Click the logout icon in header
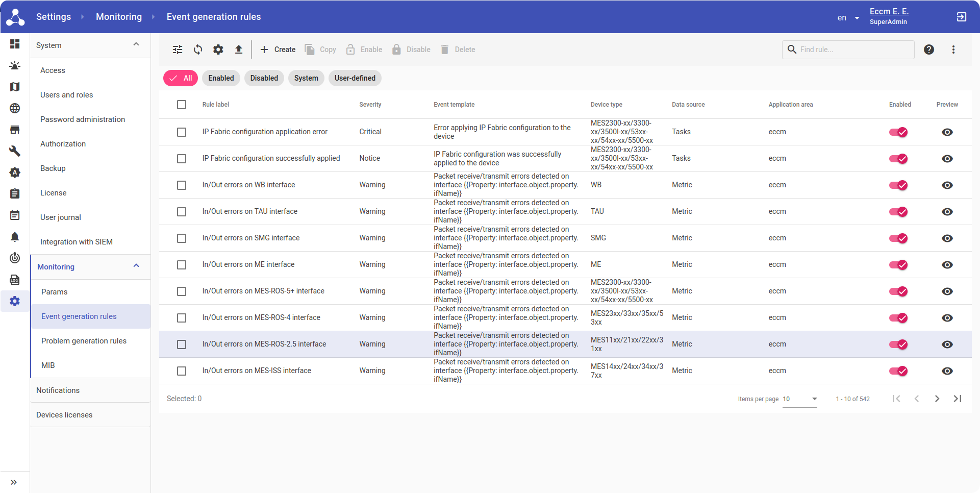Image resolution: width=980 pixels, height=493 pixels. (x=961, y=17)
